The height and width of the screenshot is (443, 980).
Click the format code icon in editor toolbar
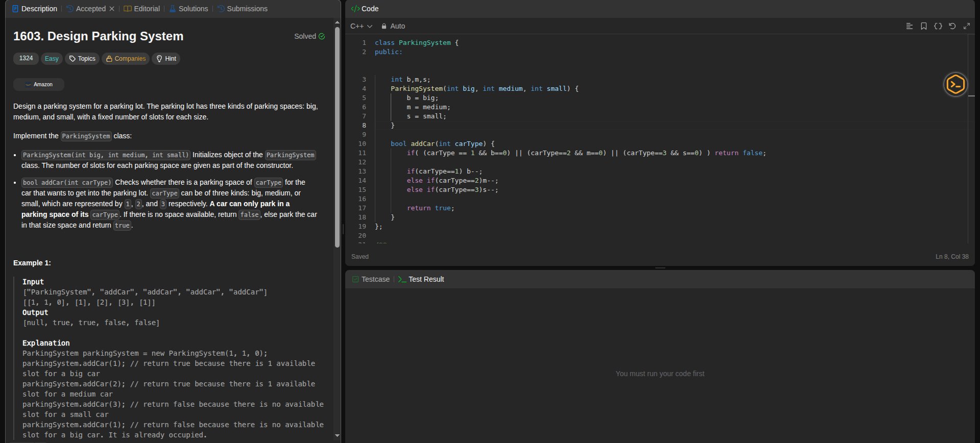(909, 26)
